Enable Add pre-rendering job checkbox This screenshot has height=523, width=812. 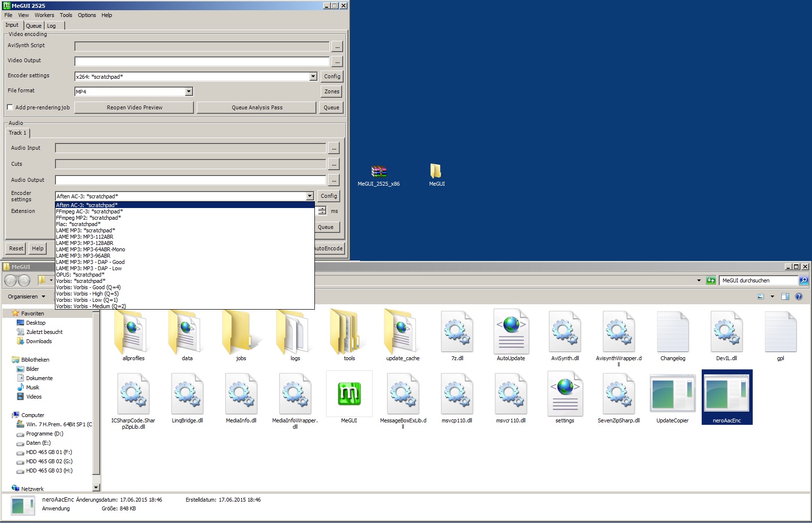(10, 107)
